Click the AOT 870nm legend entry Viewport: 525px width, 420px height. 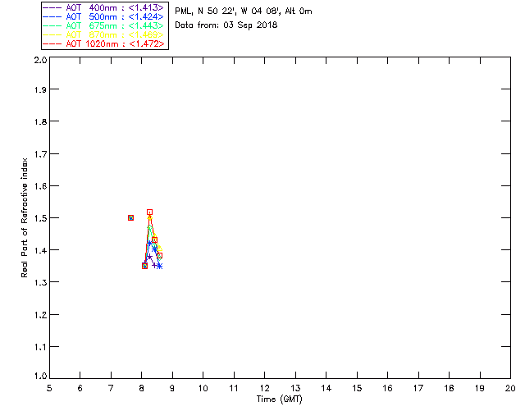[x=103, y=34]
